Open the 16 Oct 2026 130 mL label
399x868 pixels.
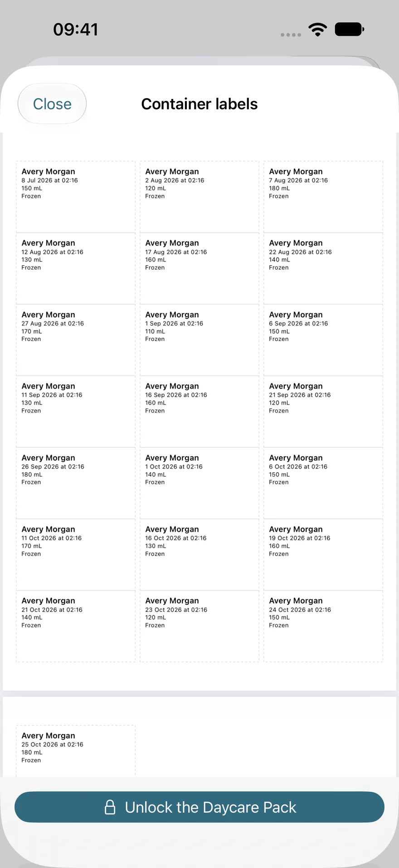tap(199, 555)
